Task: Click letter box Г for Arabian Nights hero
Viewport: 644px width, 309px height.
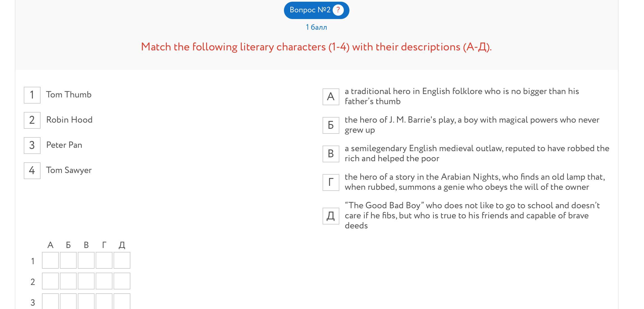Action: pyautogui.click(x=331, y=182)
